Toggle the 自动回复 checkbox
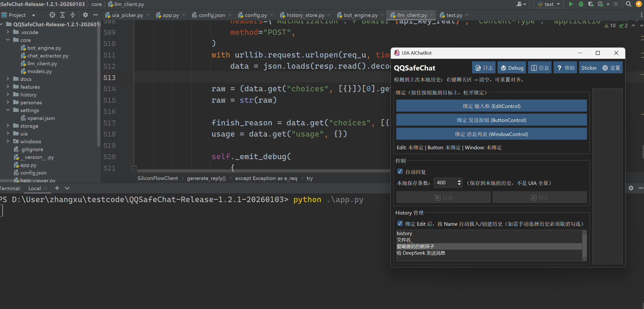The width and height of the screenshot is (644, 309). click(400, 171)
